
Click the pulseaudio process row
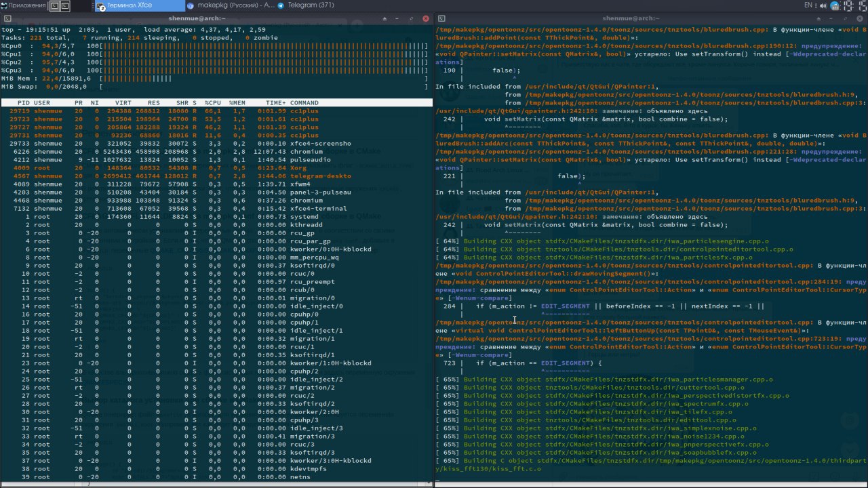(x=216, y=160)
